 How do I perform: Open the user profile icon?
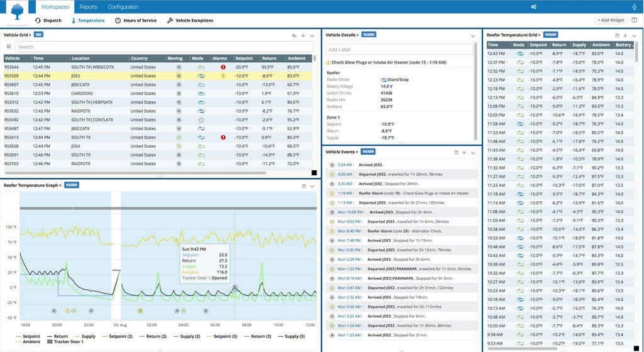[x=635, y=7]
